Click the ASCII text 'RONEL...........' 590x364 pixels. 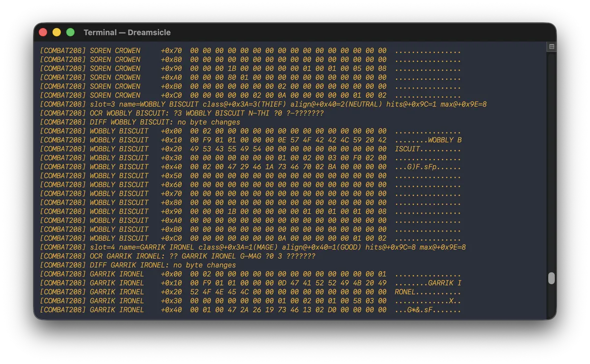(x=428, y=292)
